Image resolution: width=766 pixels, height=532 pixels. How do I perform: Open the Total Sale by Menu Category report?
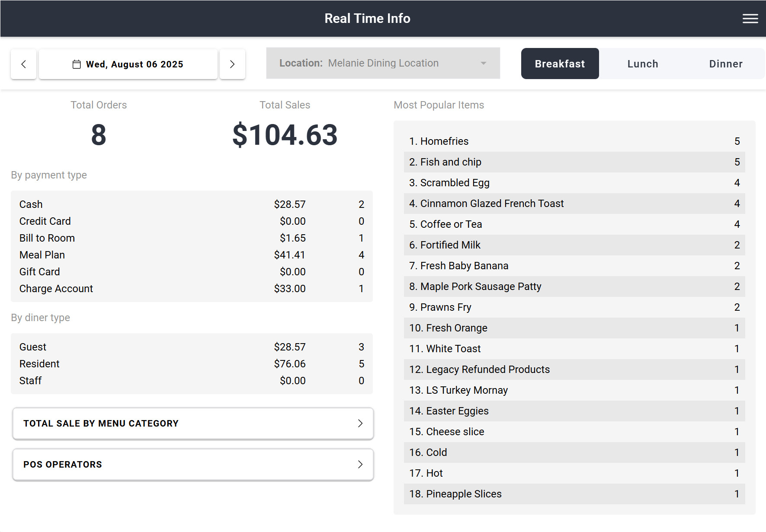pyautogui.click(x=192, y=424)
